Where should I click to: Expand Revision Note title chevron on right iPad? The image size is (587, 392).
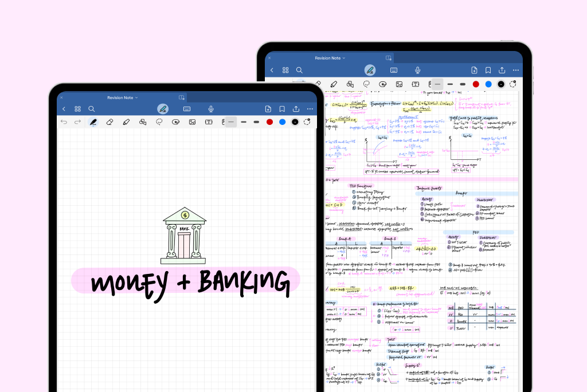344,58
